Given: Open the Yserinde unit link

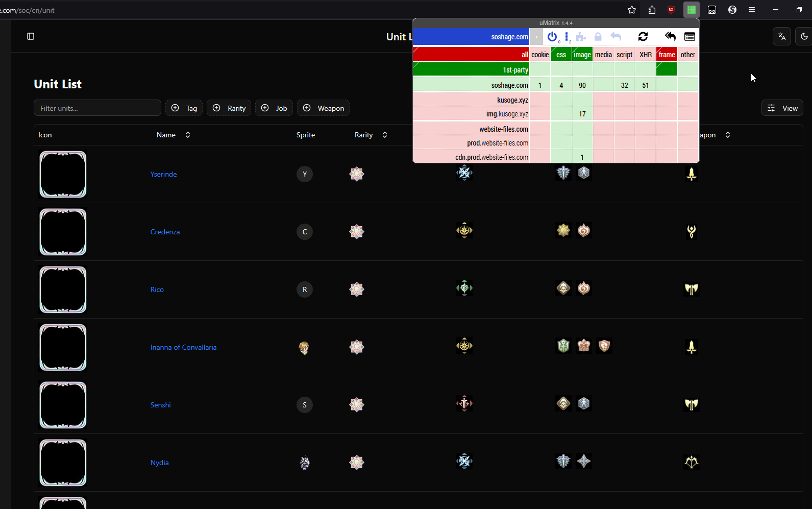Looking at the screenshot, I should [164, 174].
